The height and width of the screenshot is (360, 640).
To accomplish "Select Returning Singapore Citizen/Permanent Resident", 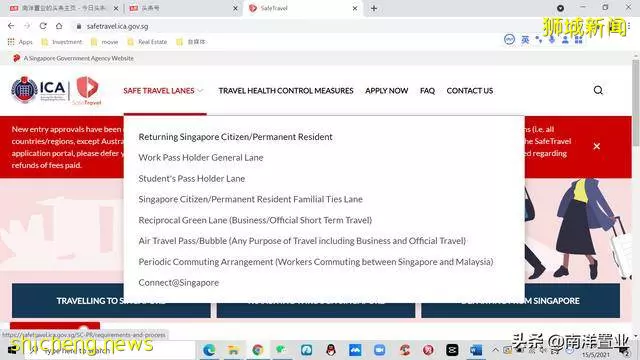I will [x=236, y=137].
